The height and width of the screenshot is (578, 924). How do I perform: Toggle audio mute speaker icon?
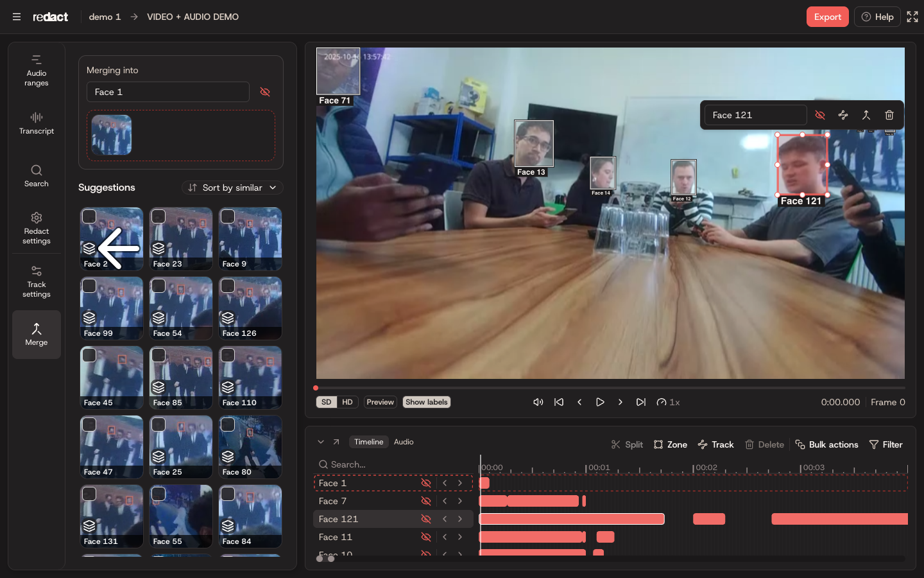click(x=538, y=402)
